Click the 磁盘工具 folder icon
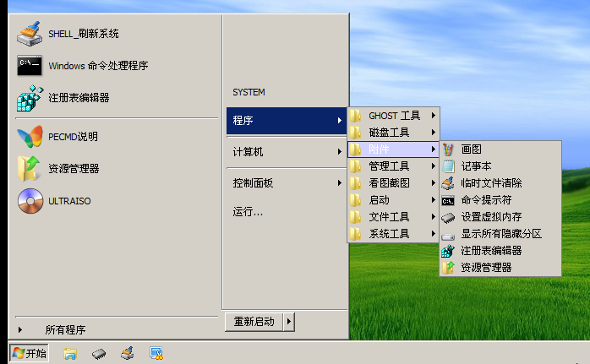 (x=355, y=133)
